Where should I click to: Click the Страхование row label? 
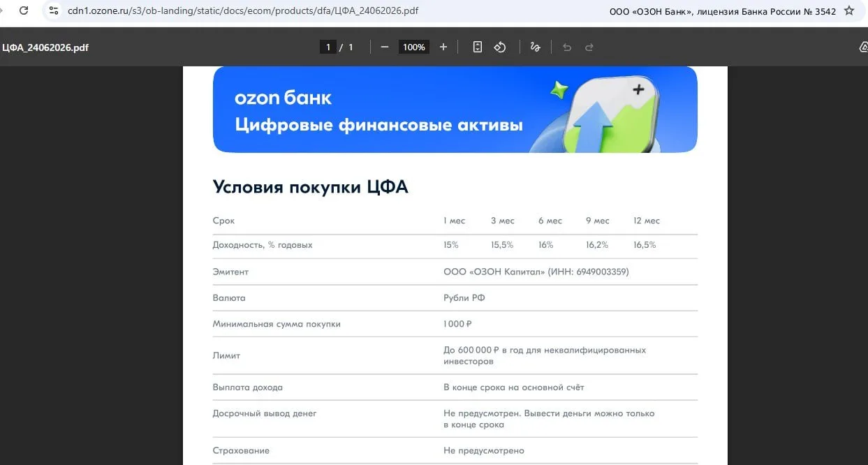[241, 450]
